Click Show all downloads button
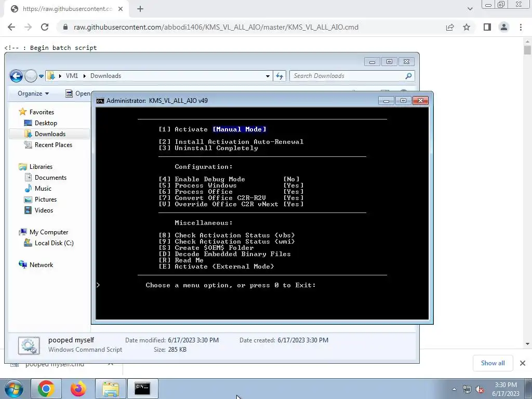Screen dimensions: 532x399 click(x=493, y=363)
